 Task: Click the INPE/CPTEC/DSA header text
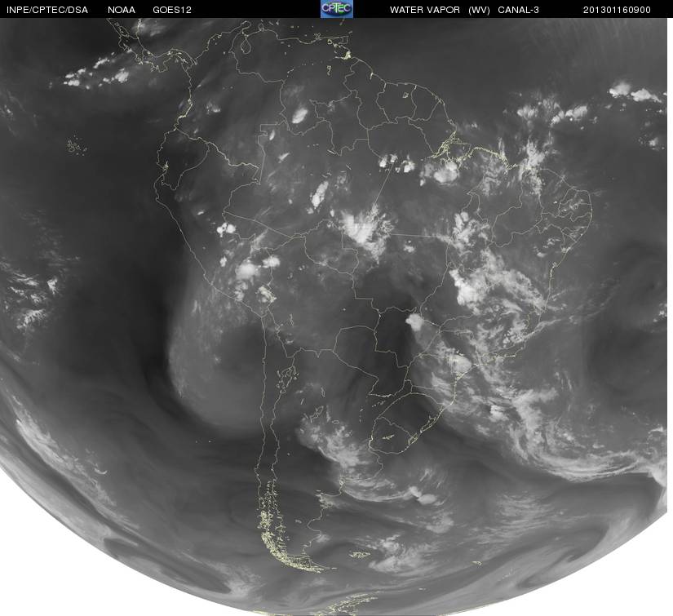47,10
